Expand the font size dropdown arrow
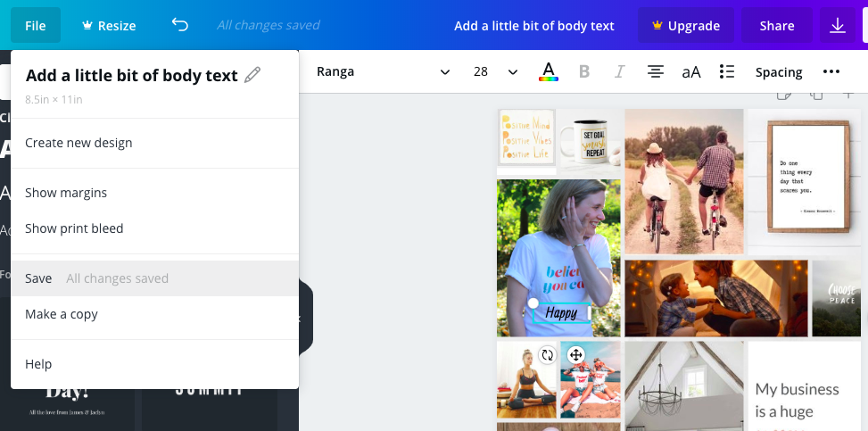Image resolution: width=868 pixels, height=431 pixels. (512, 72)
